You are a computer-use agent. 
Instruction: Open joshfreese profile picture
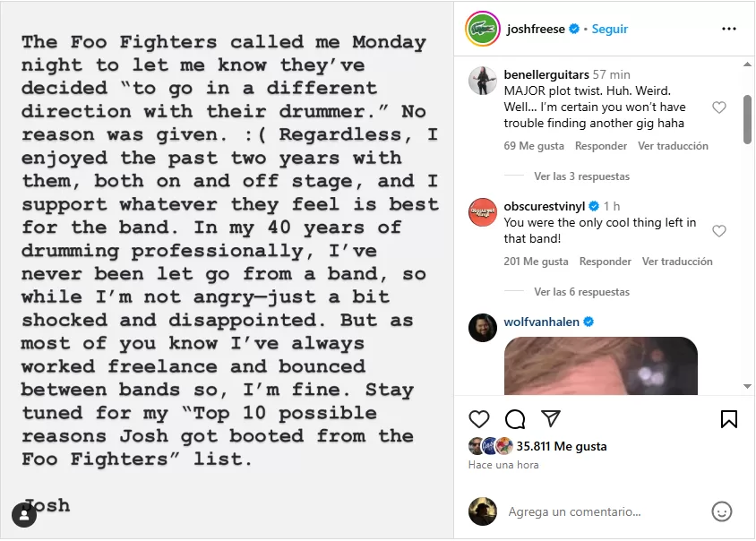[481, 29]
